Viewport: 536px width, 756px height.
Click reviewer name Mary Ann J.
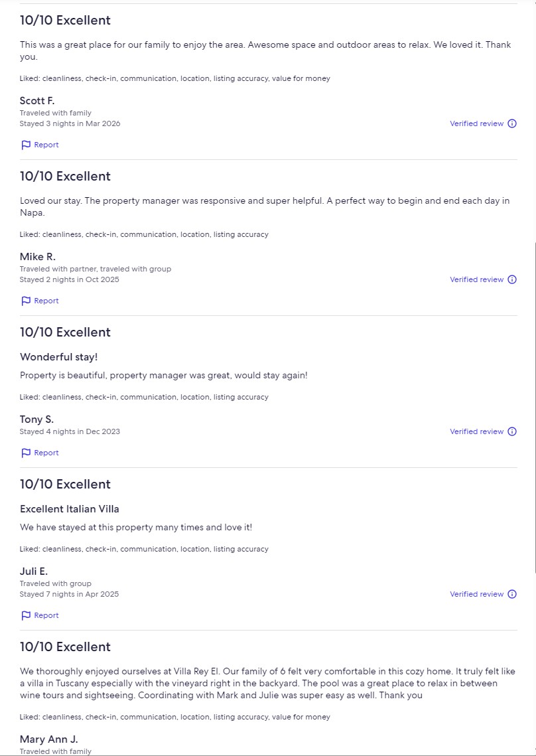tap(48, 739)
